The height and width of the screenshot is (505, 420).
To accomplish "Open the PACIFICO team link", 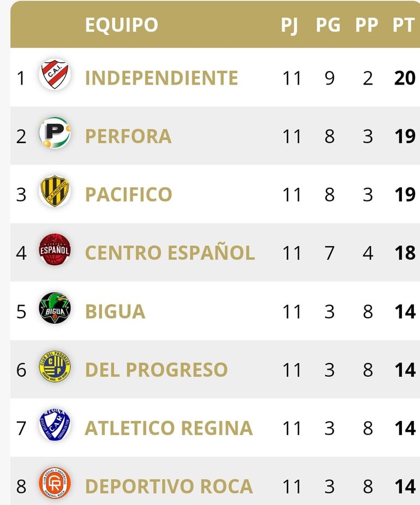I will (129, 195).
